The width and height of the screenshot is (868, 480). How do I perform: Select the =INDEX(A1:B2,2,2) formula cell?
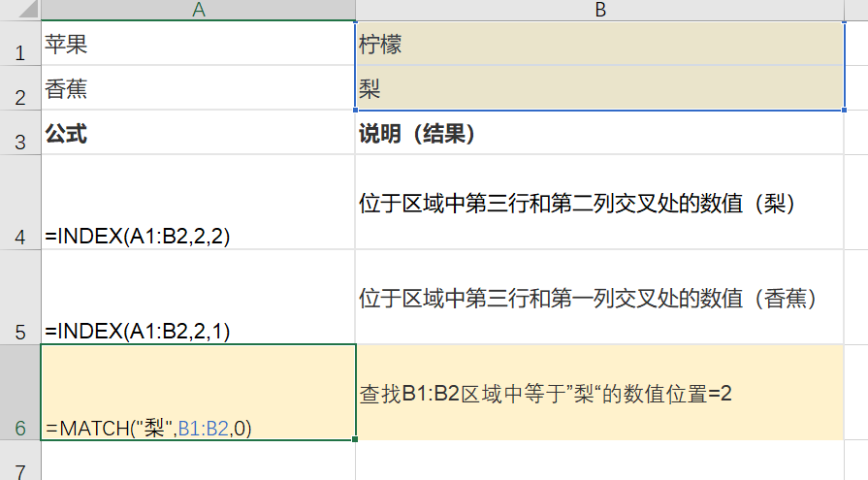[x=198, y=203]
